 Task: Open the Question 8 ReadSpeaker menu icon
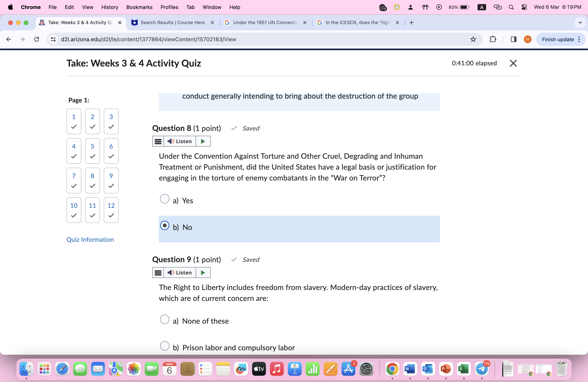[x=158, y=141]
